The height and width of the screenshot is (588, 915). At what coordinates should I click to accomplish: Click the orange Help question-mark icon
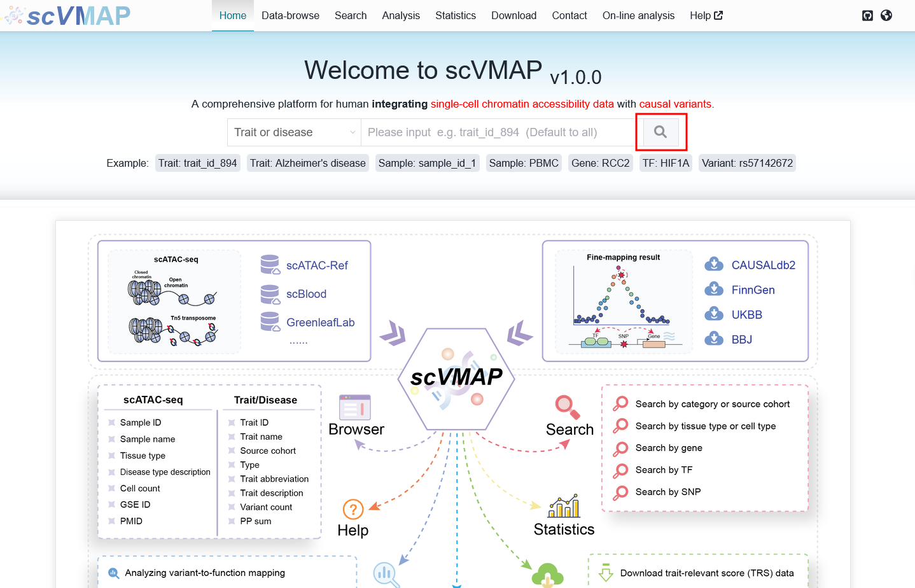[x=353, y=509]
